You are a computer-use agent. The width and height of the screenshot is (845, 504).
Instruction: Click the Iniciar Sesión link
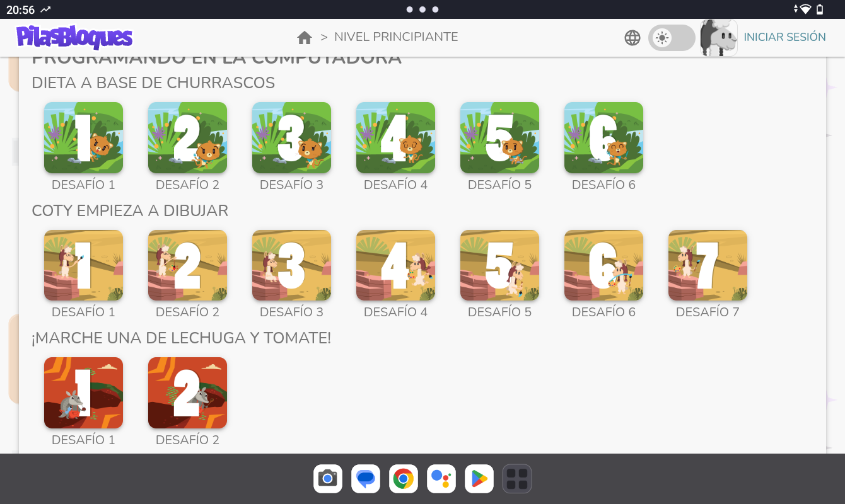pyautogui.click(x=784, y=37)
